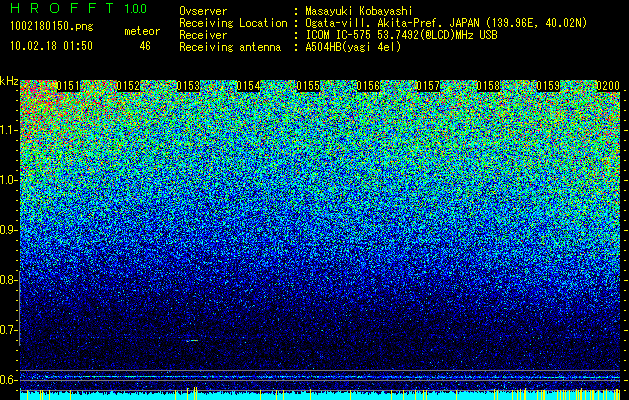Click the 0156 time marker
Image resolution: width=629 pixels, height=400 pixels.
click(x=368, y=86)
